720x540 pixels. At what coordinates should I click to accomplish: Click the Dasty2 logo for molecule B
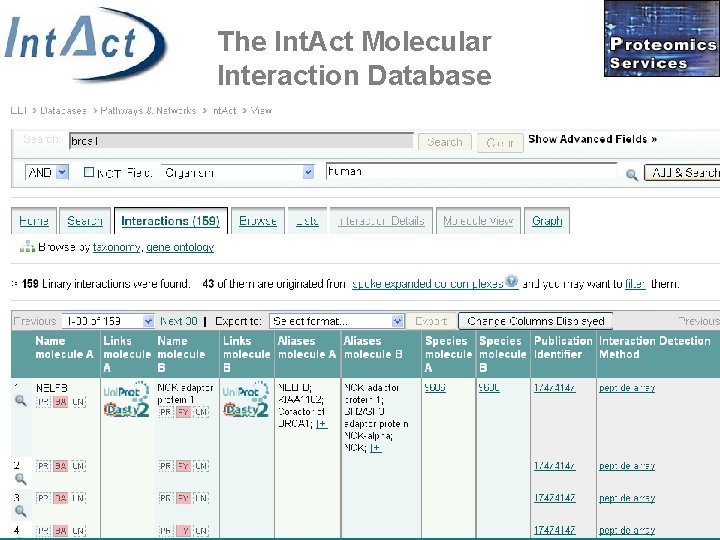coord(246,409)
